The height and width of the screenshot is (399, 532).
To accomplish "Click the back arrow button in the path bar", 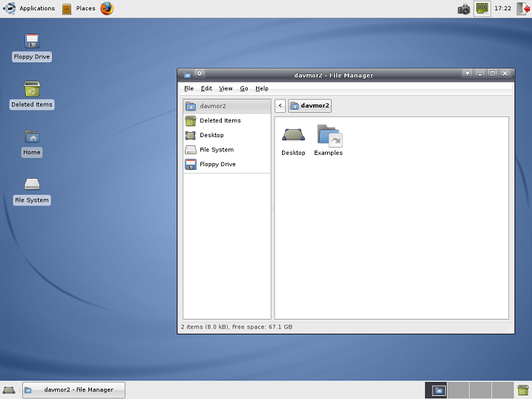I will (x=280, y=106).
